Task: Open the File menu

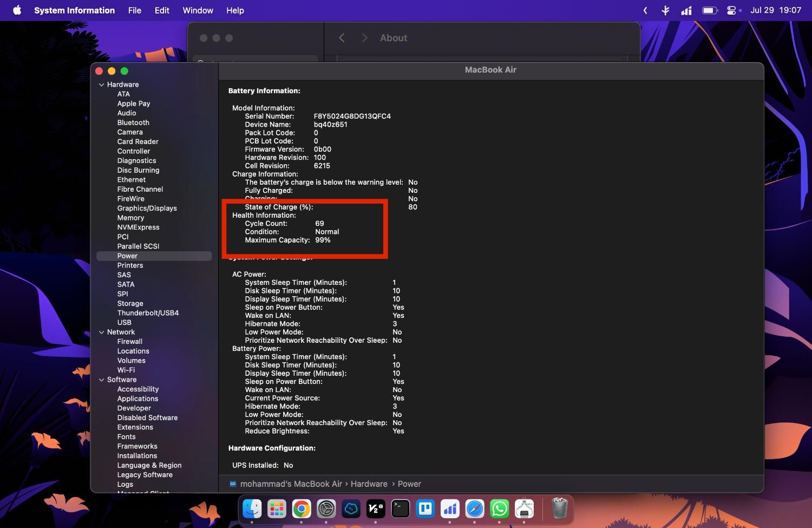Action: [135, 10]
